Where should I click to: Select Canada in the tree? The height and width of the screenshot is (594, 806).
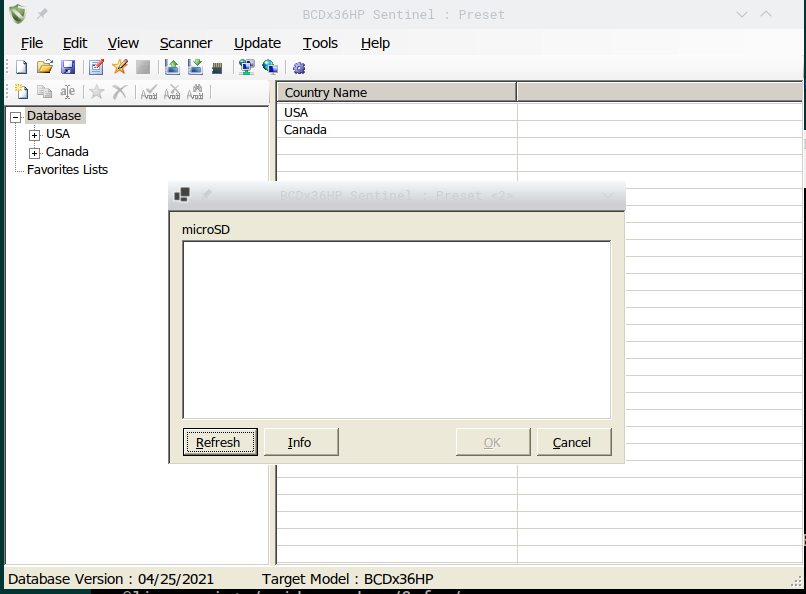(67, 152)
